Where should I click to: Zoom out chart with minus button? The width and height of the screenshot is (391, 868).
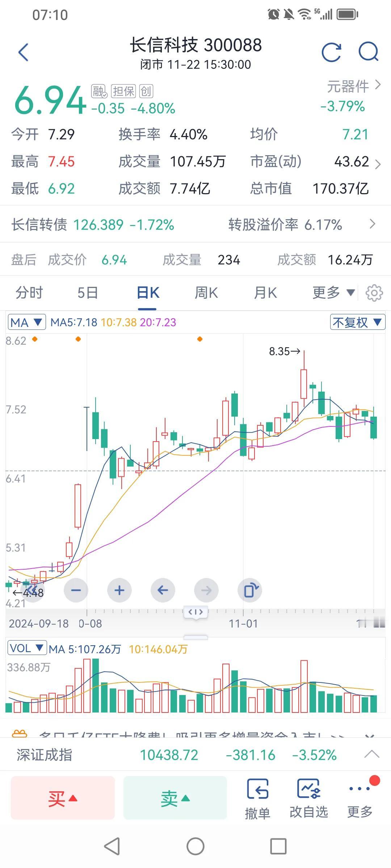(76, 590)
